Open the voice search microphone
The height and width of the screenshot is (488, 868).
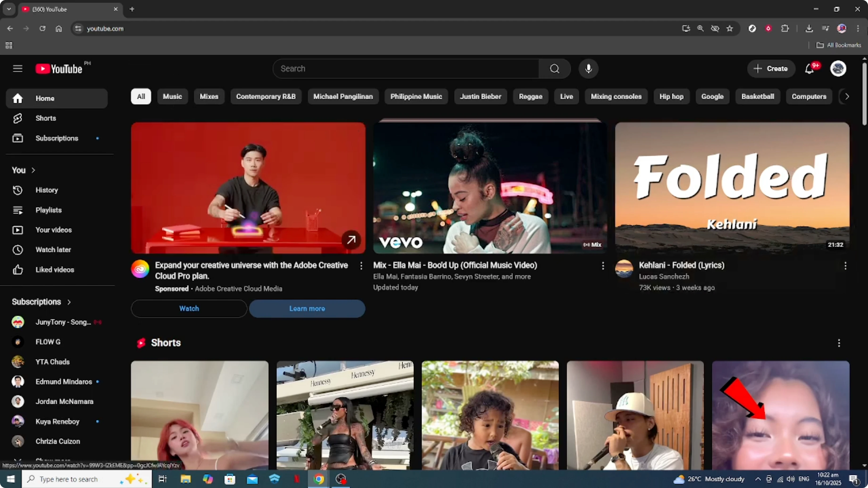tap(588, 68)
